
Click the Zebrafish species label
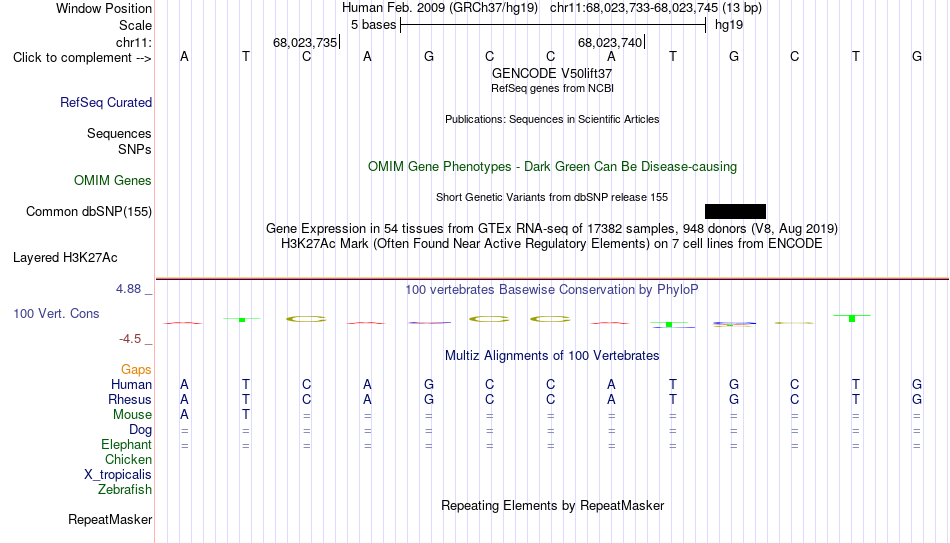coord(125,490)
